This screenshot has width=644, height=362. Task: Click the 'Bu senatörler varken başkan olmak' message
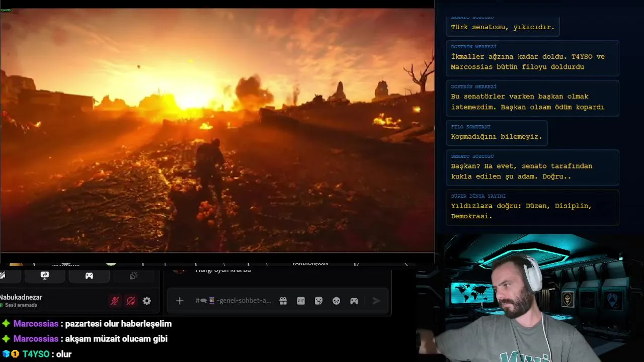tap(532, 98)
